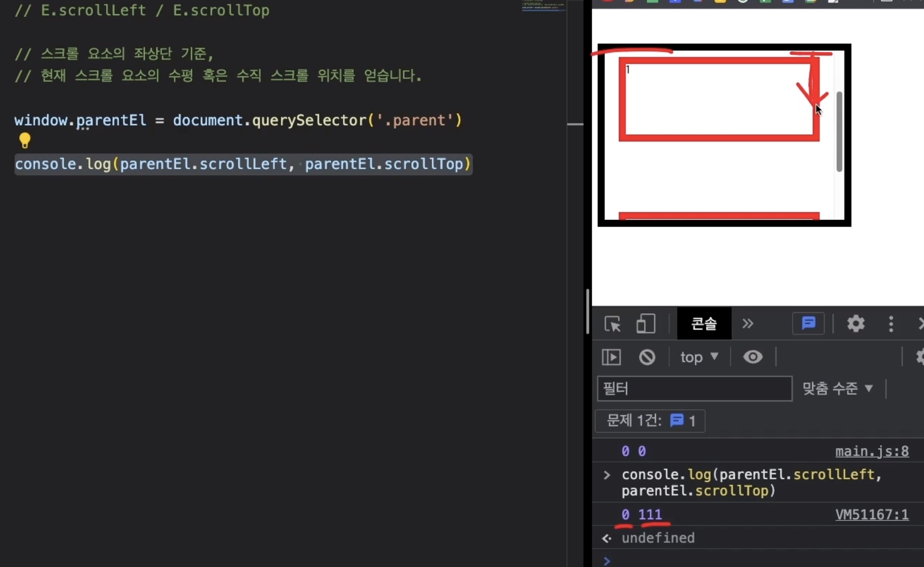Image resolution: width=924 pixels, height=567 pixels.
Task: Click the entered console.log command in console
Action: click(752, 482)
